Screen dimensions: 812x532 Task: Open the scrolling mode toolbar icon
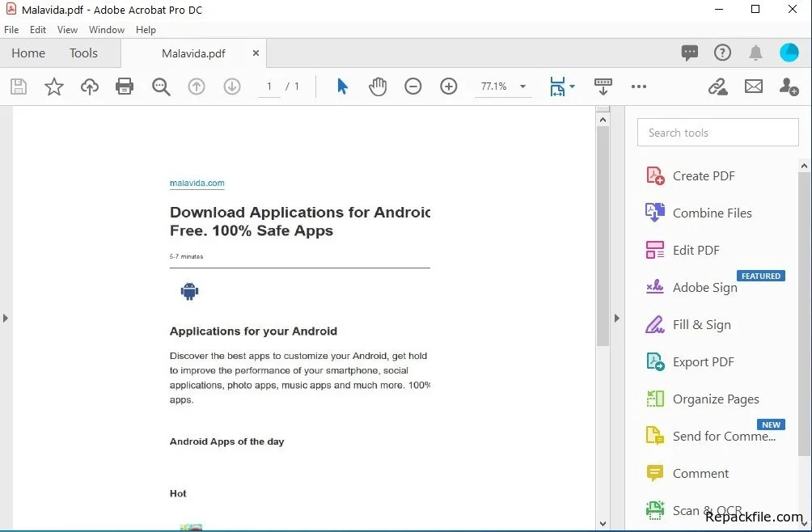tap(603, 87)
